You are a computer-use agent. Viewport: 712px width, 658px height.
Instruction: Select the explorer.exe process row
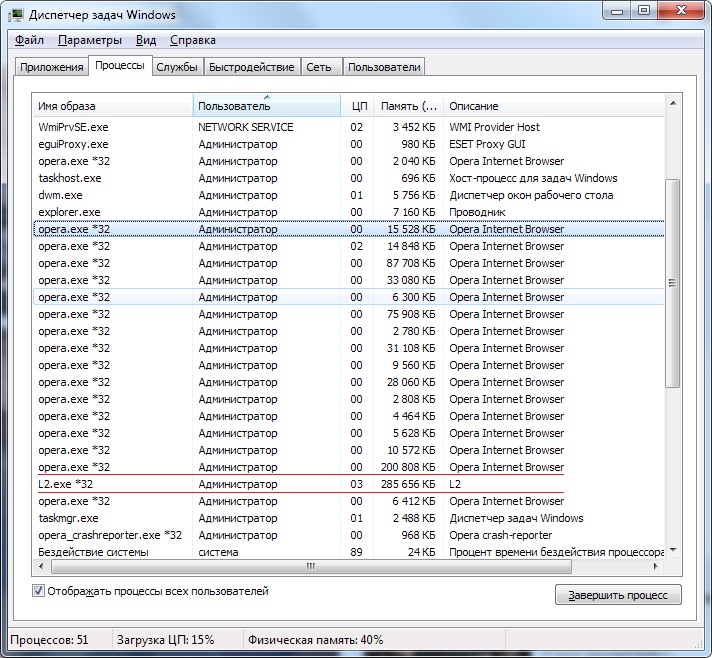(348, 212)
